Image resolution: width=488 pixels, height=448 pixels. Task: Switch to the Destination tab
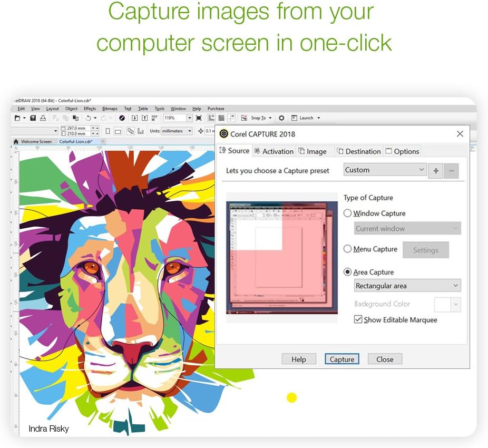pyautogui.click(x=358, y=151)
